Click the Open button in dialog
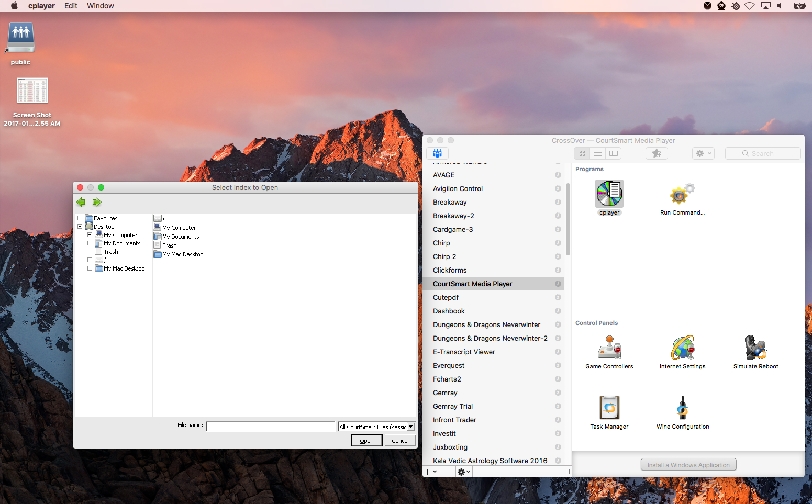Viewport: 812px width, 504px height. 366,441
